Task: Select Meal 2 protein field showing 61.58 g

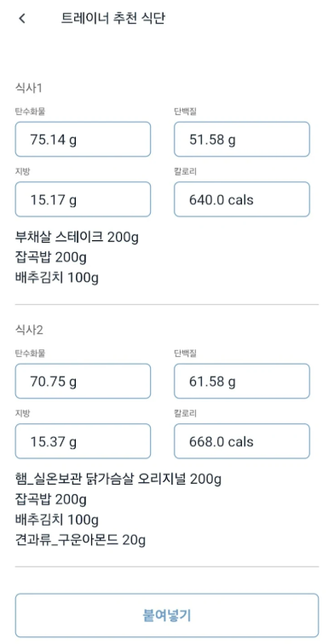Action: click(x=242, y=381)
